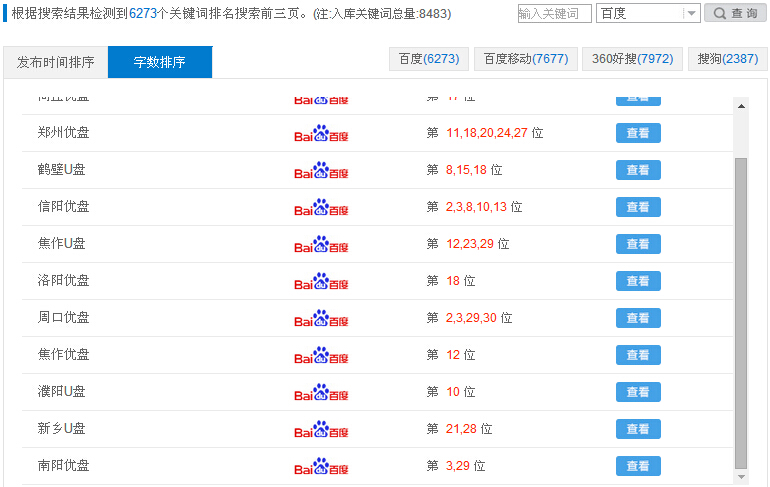Click the Baidu logo in 洛阳优盘 row
770x487 pixels.
[x=321, y=281]
